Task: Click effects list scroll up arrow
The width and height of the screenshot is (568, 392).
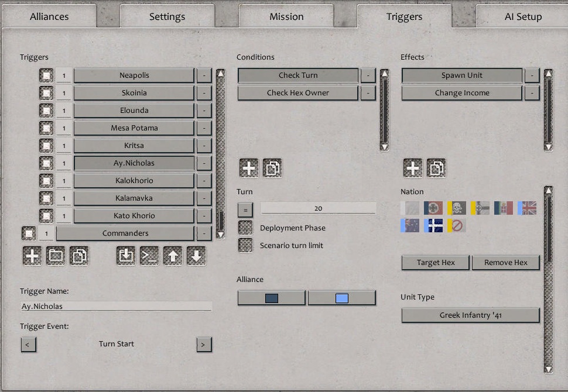Action: [x=549, y=73]
